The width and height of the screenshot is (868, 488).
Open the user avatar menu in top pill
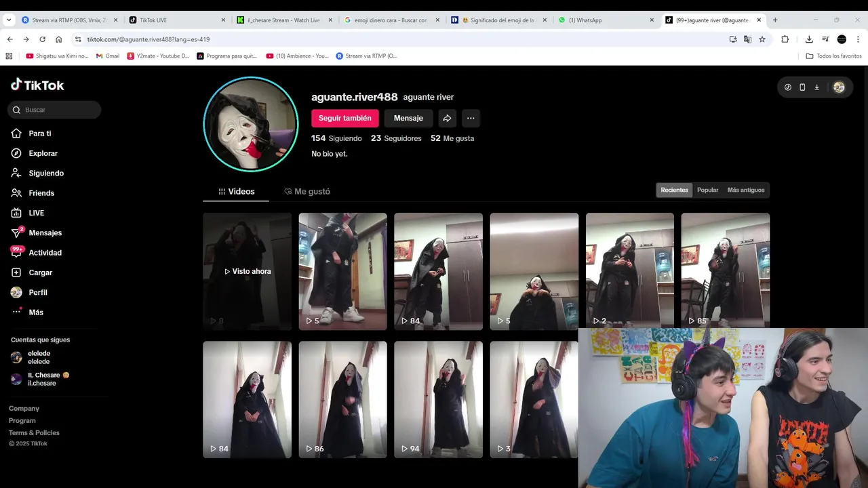tap(839, 87)
